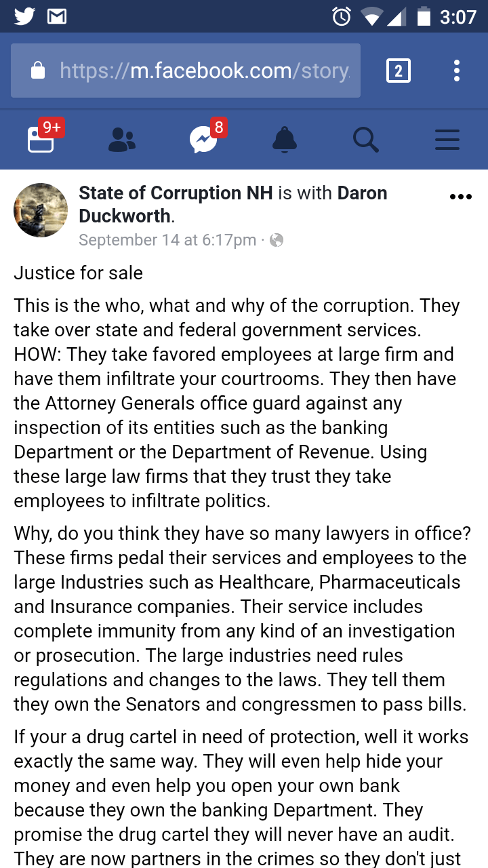This screenshot has height=868, width=488.
Task: Tap the secure lock icon in address bar
Action: (x=39, y=71)
